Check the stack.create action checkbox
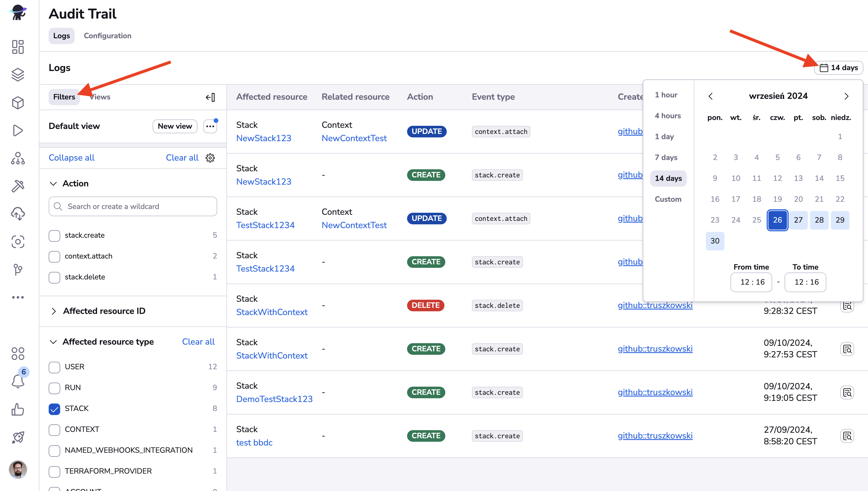 [54, 235]
